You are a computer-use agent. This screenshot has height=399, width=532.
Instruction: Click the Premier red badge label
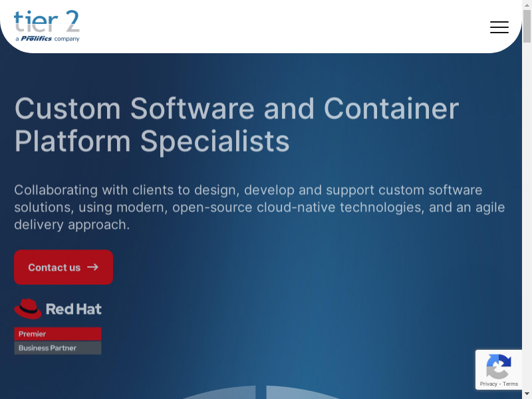click(x=57, y=334)
